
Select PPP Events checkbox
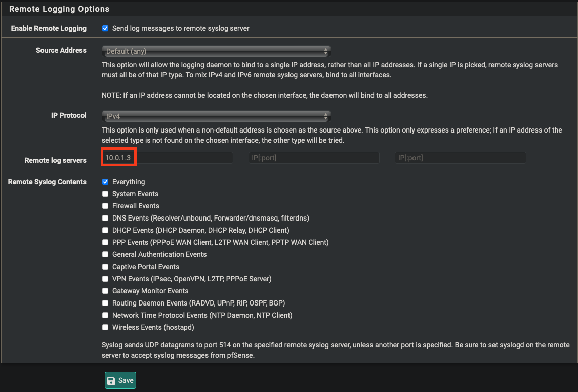105,242
